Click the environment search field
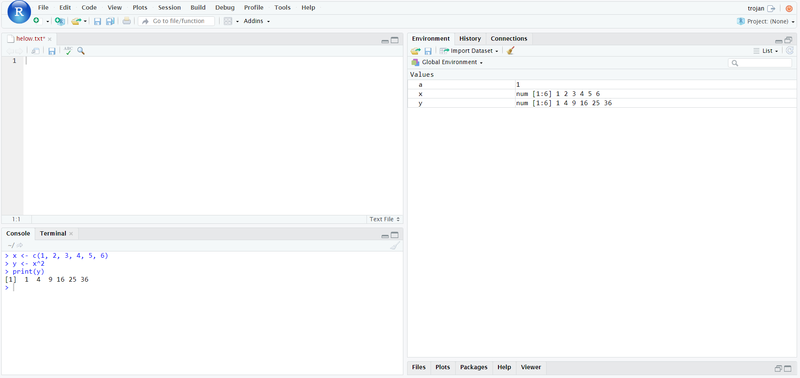This screenshot has width=800, height=378. (x=760, y=63)
